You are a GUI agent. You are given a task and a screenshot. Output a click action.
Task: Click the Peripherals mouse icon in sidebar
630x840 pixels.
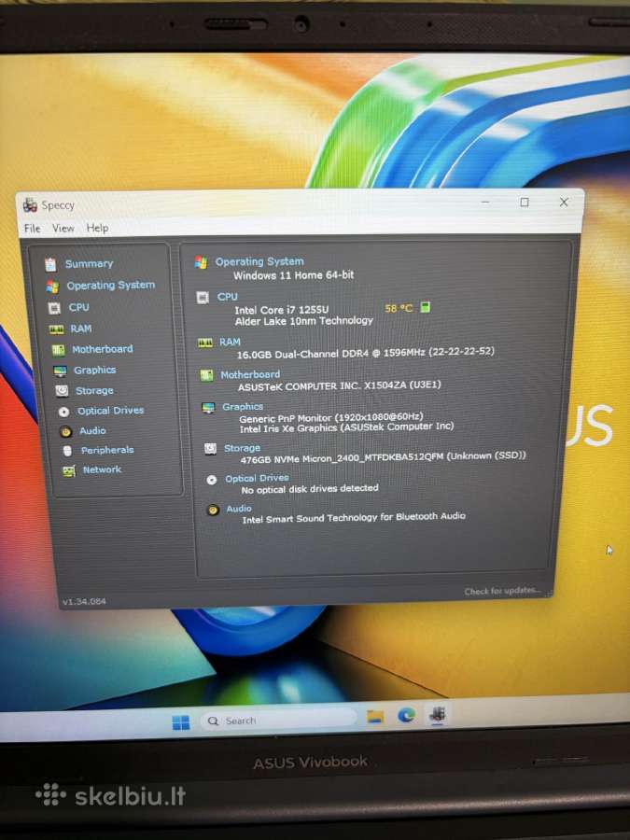coord(67,451)
